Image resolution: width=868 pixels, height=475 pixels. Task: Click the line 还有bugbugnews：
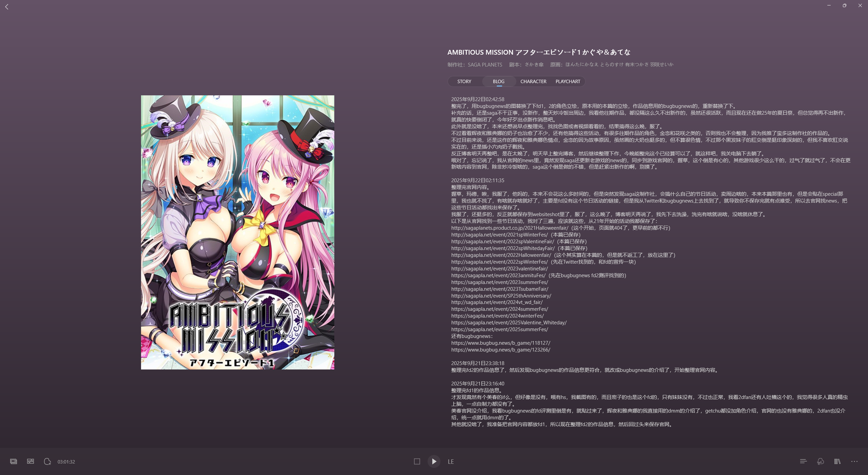click(472, 336)
